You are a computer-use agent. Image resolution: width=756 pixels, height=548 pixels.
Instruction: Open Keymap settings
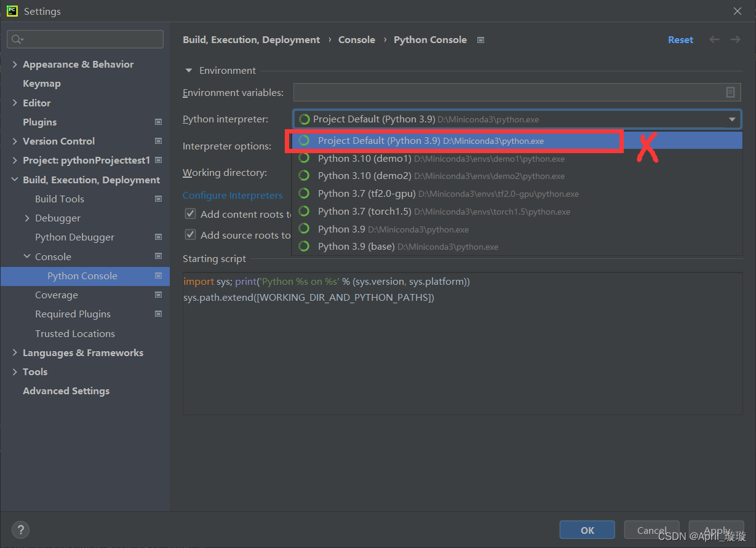[x=42, y=84]
